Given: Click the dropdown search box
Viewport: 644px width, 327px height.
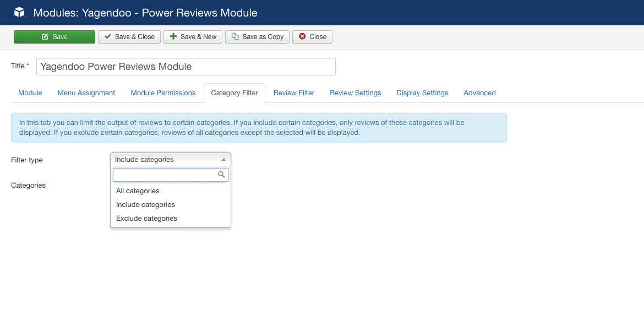Looking at the screenshot, I should coord(166,175).
